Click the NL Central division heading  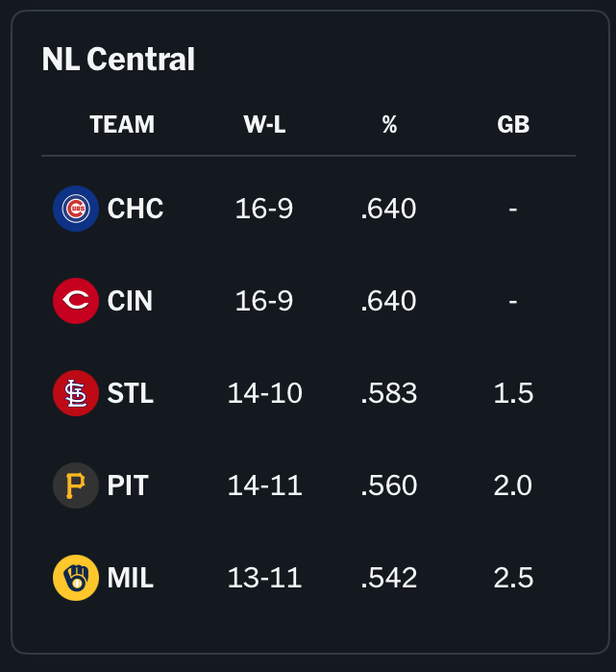pos(118,60)
